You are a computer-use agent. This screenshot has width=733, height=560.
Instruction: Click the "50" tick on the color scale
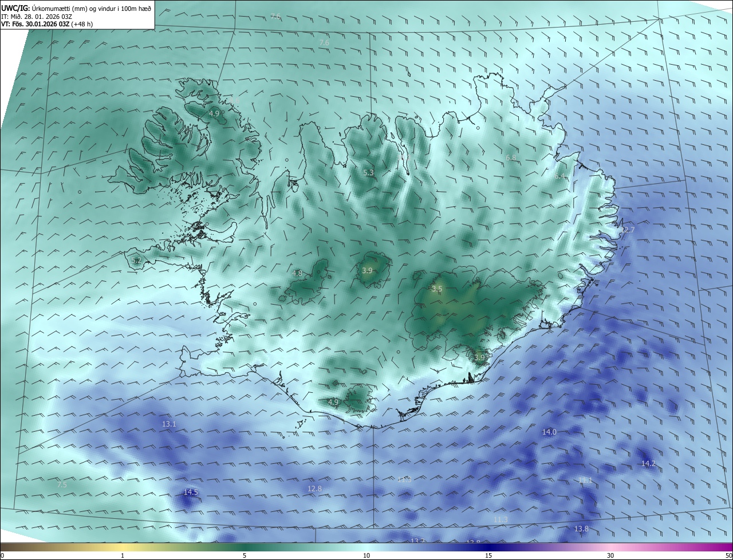click(x=728, y=555)
